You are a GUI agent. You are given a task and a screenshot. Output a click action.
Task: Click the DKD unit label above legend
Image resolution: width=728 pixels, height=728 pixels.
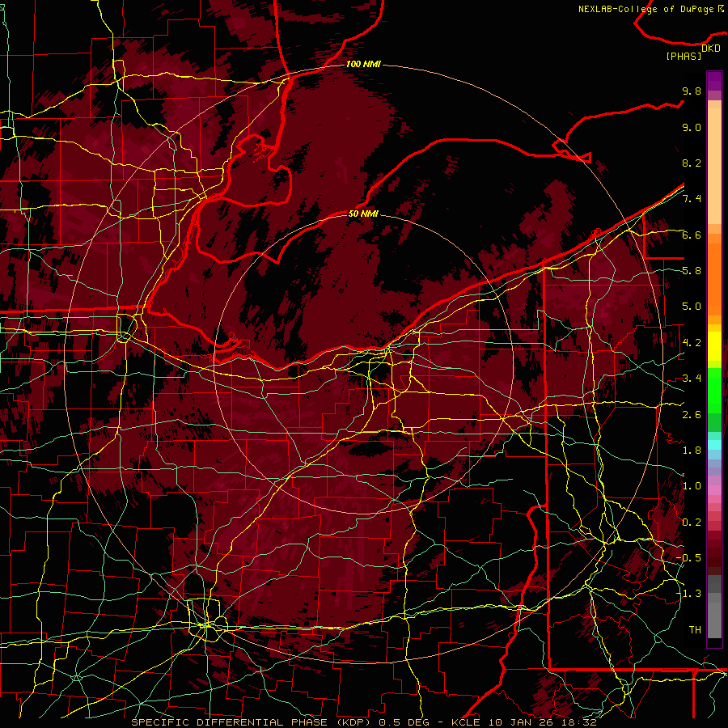(711, 49)
